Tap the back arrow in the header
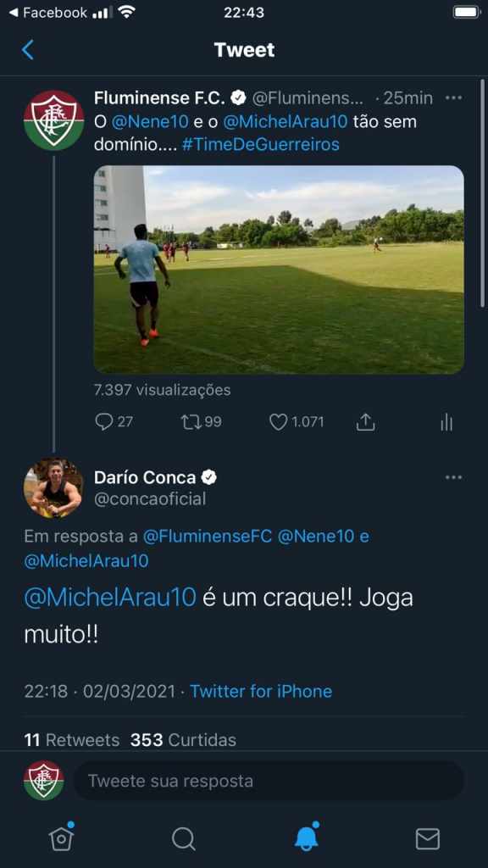Screen dimensions: 488x868 (x=28, y=50)
